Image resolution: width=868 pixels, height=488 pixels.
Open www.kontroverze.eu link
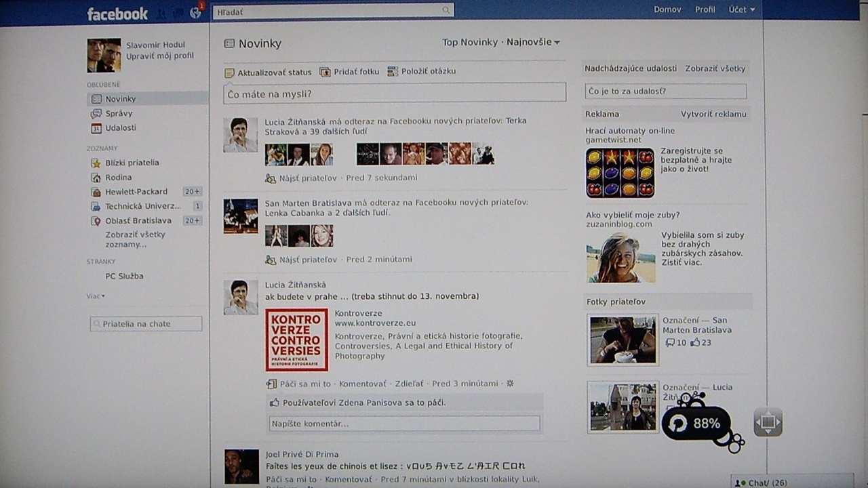click(x=375, y=323)
